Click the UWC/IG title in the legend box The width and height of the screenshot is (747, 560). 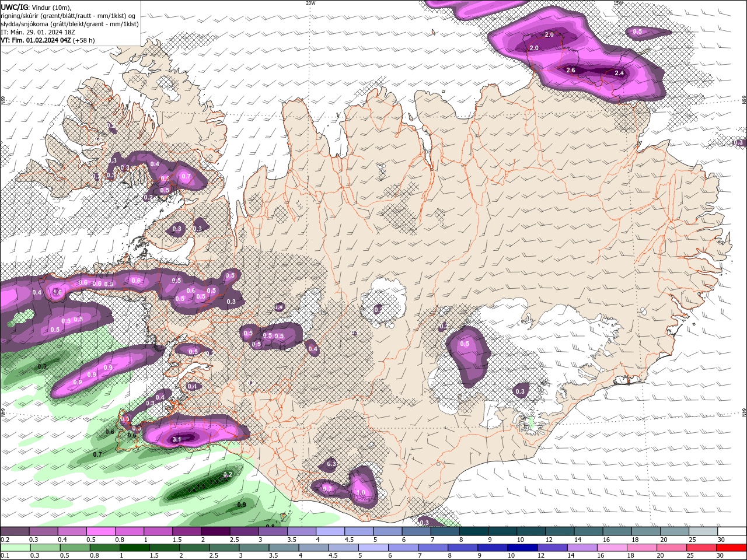(x=14, y=6)
